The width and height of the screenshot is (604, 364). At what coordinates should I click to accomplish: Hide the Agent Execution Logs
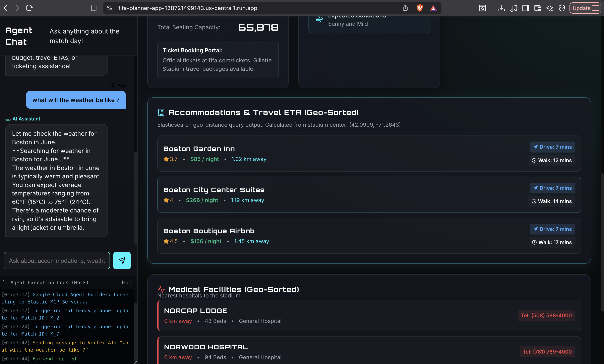point(127,282)
